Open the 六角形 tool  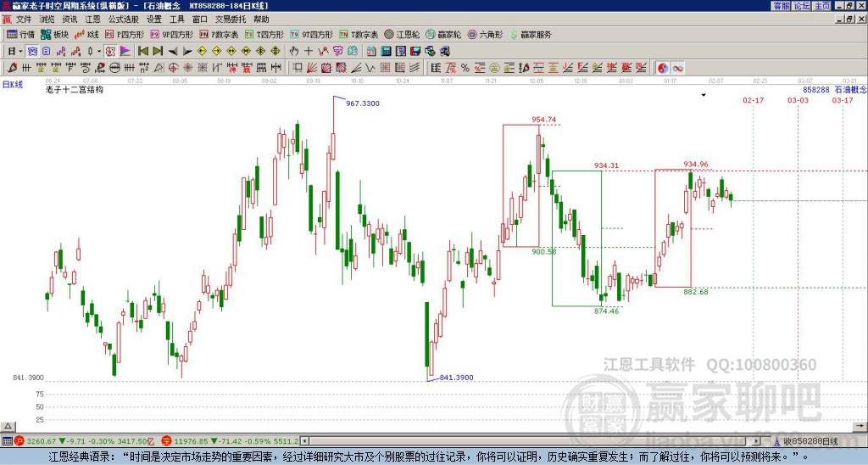click(485, 34)
